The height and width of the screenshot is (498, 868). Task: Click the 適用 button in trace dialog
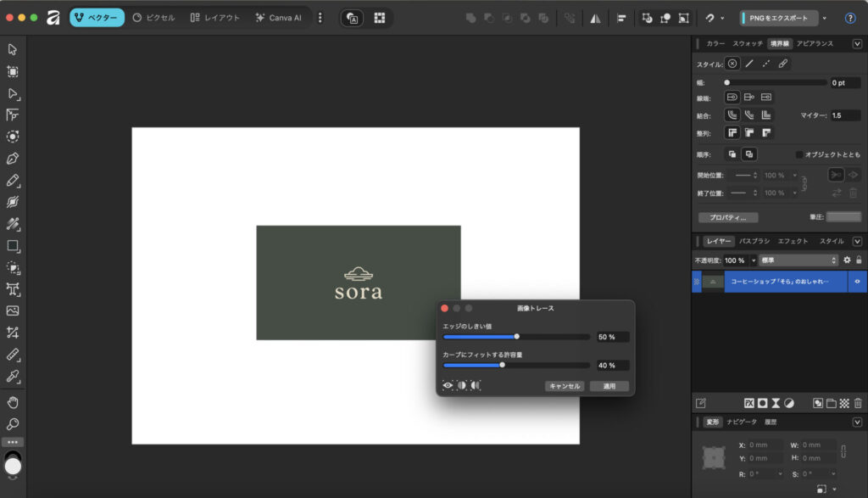tap(609, 386)
